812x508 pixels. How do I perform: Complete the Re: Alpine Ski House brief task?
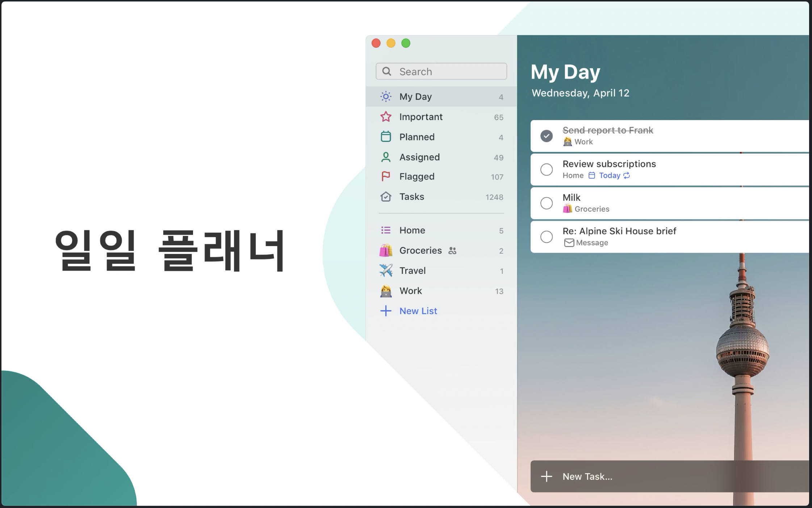point(547,237)
